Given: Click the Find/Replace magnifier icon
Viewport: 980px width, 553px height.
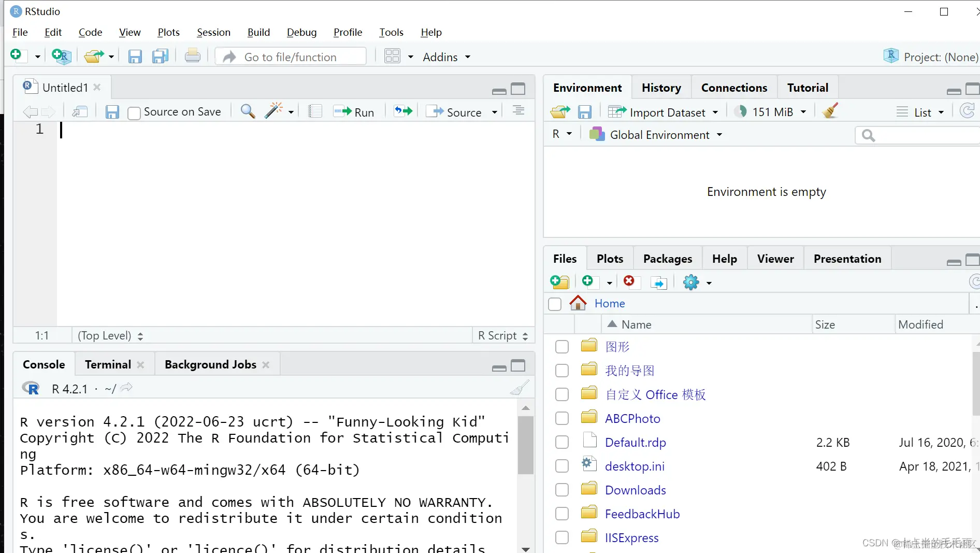Looking at the screenshot, I should 248,111.
